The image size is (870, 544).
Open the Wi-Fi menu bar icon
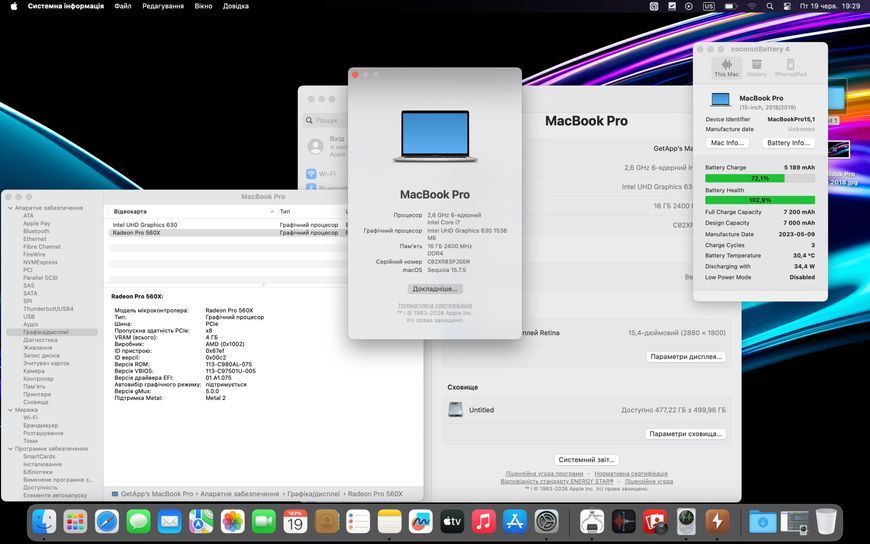tap(752, 6)
